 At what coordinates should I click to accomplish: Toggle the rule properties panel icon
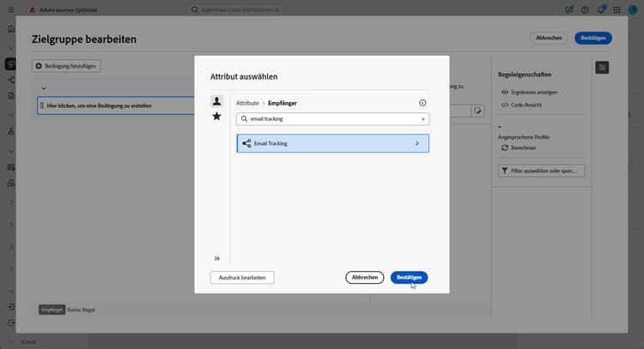pyautogui.click(x=602, y=68)
